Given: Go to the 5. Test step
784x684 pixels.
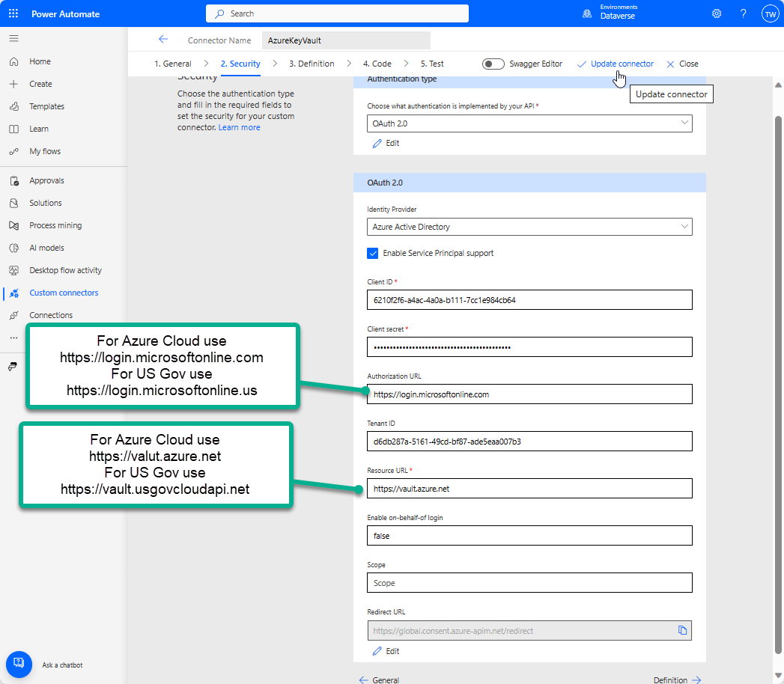Looking at the screenshot, I should click(432, 64).
